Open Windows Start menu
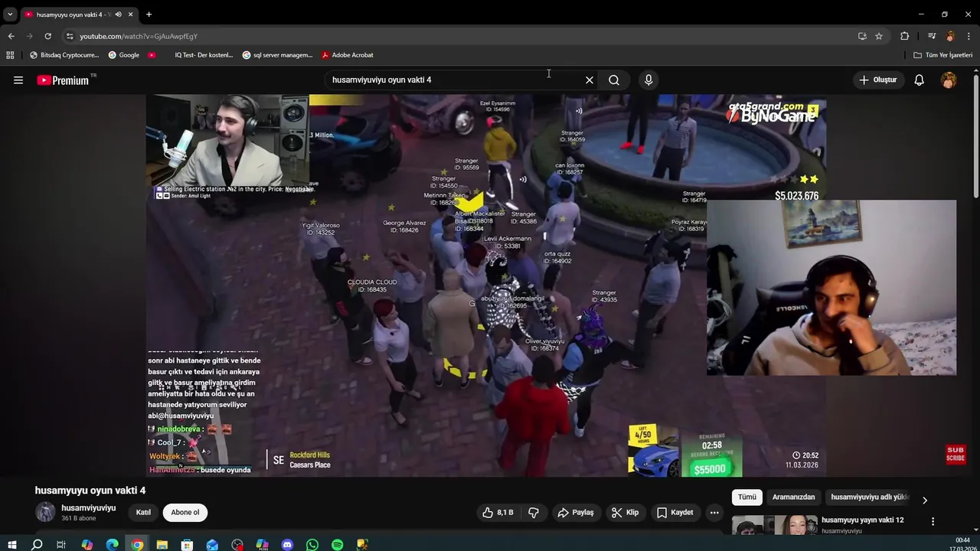The image size is (980, 551). pos(12,545)
